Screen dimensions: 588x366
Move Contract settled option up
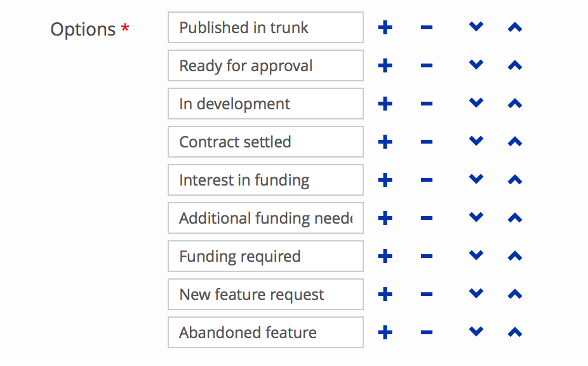tap(515, 142)
